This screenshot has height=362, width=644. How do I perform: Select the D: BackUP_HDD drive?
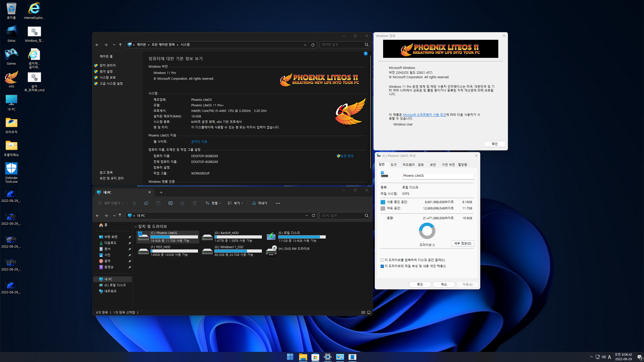[x=232, y=237]
